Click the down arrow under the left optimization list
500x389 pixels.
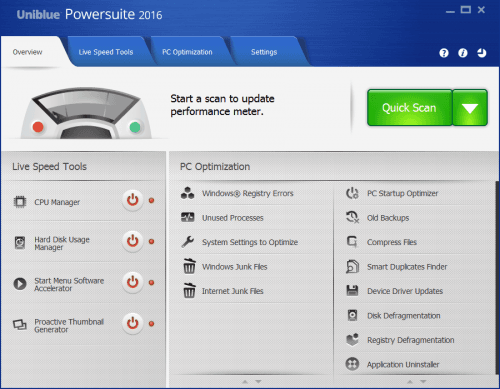[258, 381]
